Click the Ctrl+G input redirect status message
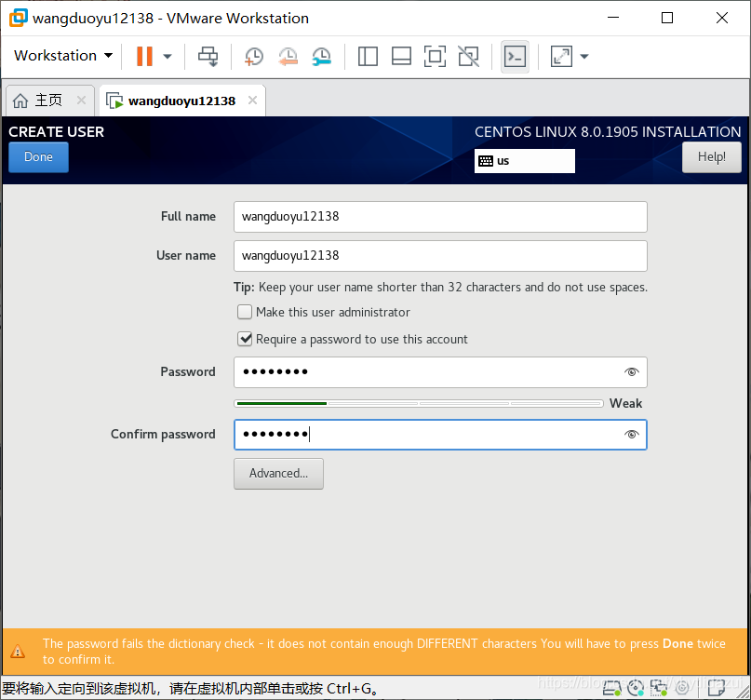Image resolution: width=751 pixels, height=700 pixels. [190, 689]
